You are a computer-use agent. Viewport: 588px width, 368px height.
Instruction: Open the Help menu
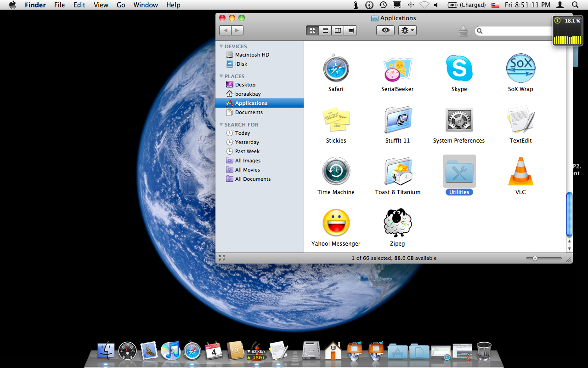pyautogui.click(x=173, y=5)
